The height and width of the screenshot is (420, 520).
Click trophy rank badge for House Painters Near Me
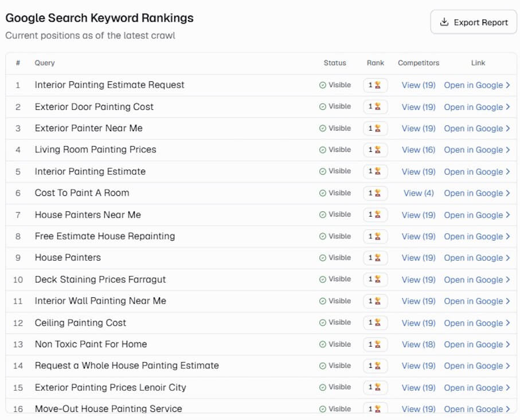[376, 215]
